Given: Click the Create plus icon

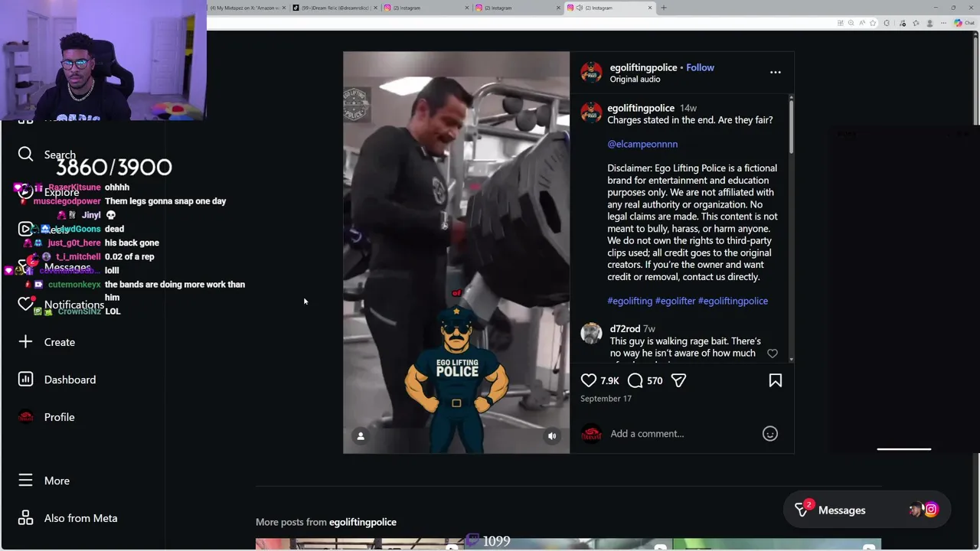Looking at the screenshot, I should (25, 341).
